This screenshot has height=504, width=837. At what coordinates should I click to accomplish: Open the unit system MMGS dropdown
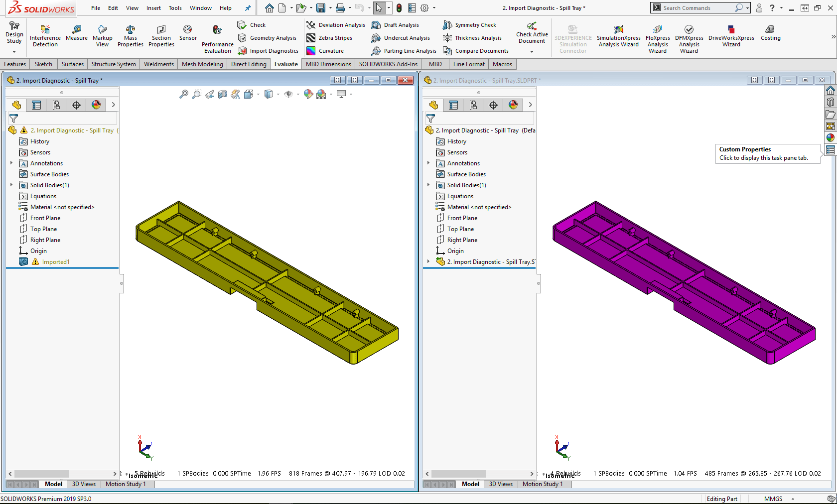coord(793,499)
